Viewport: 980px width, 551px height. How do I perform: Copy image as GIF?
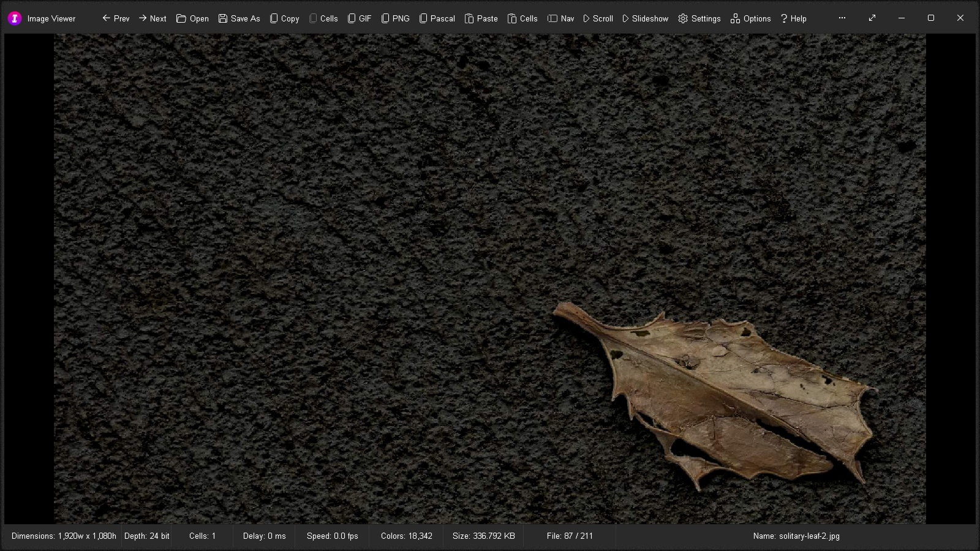pyautogui.click(x=360, y=18)
